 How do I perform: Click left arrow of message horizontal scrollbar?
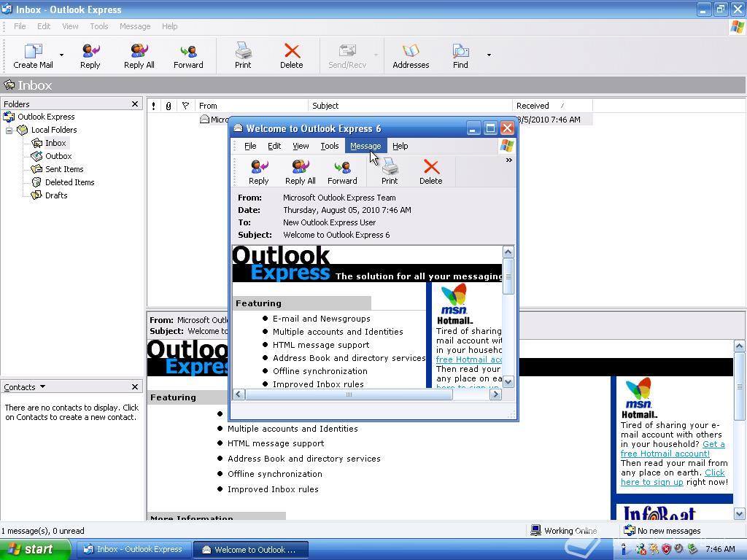click(x=239, y=394)
